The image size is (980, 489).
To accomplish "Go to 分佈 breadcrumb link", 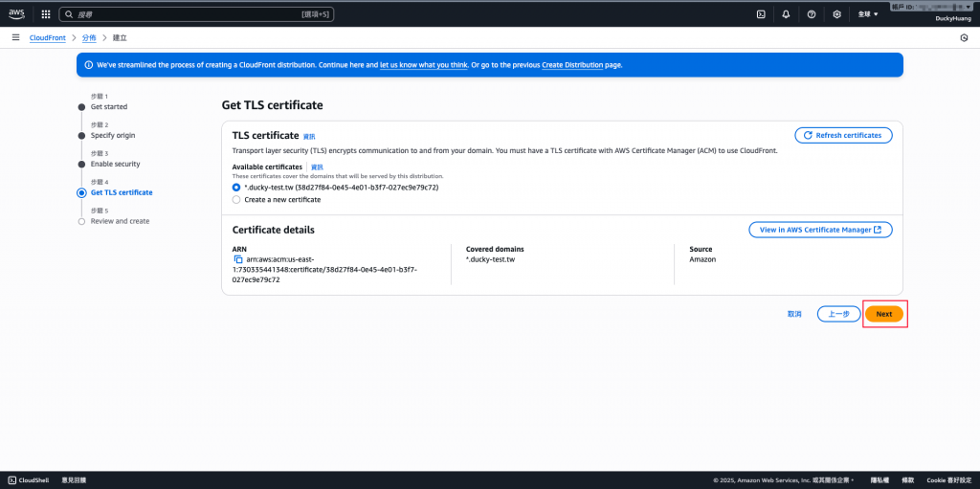I will tap(89, 38).
